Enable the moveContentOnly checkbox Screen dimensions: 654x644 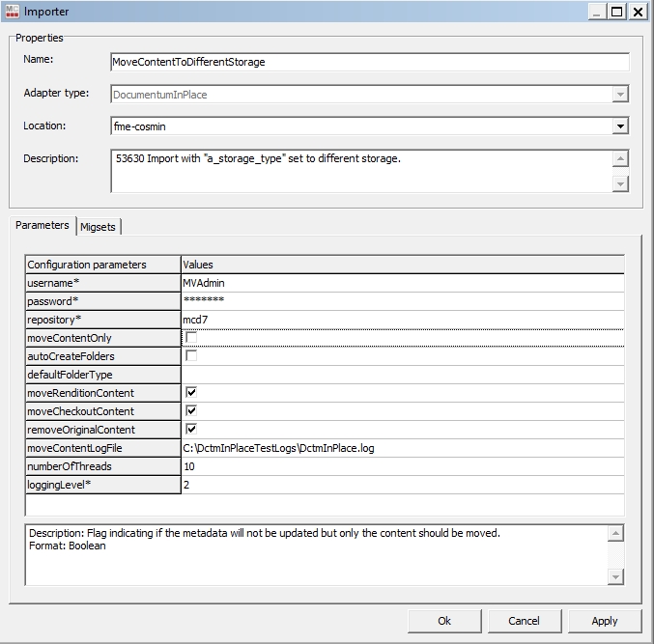pyautogui.click(x=191, y=338)
